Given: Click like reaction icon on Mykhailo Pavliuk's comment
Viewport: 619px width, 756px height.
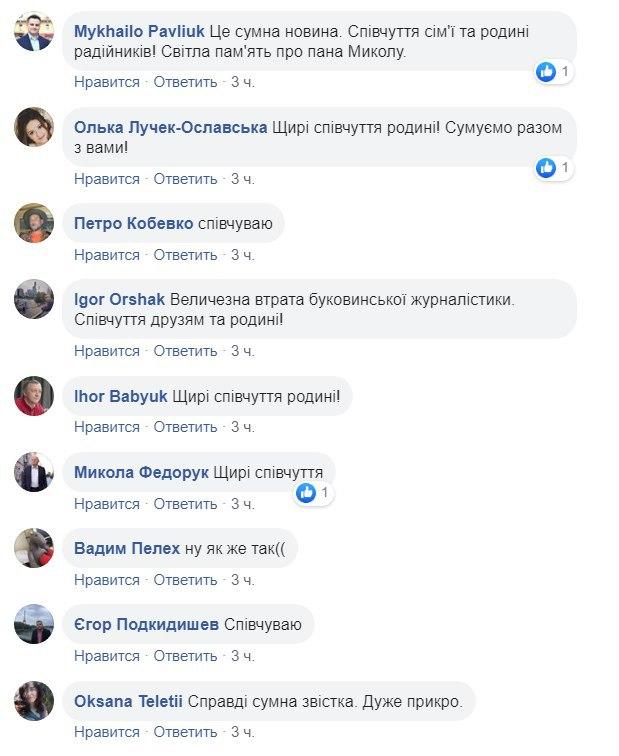Looking at the screenshot, I should tap(546, 72).
